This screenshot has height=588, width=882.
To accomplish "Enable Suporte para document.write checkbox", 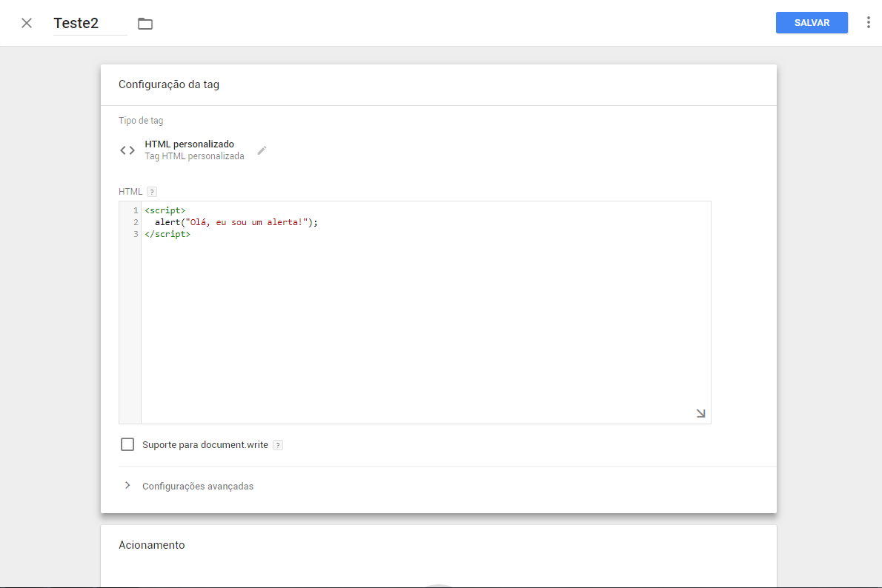I will pyautogui.click(x=127, y=444).
